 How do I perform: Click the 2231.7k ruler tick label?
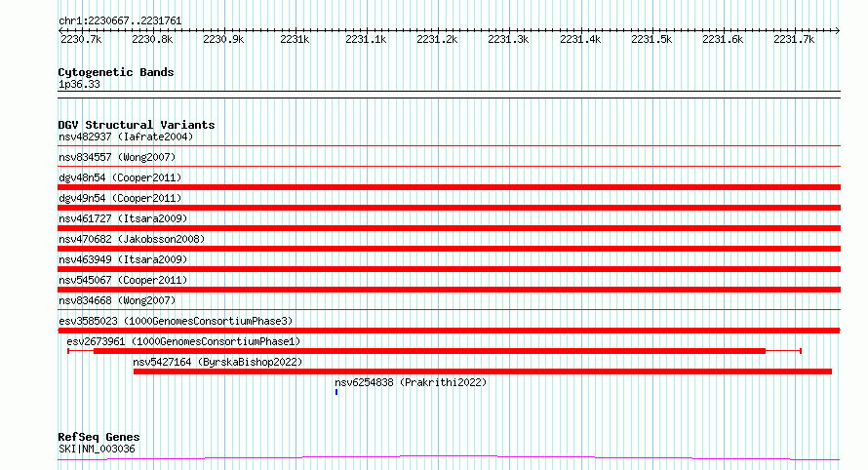794,39
